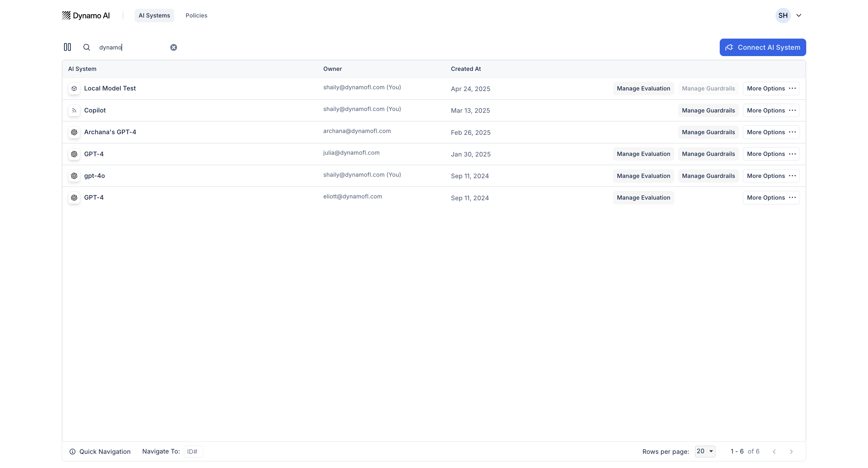The width and height of the screenshot is (868, 468).
Task: Toggle the column layout icon
Action: [x=68, y=47]
